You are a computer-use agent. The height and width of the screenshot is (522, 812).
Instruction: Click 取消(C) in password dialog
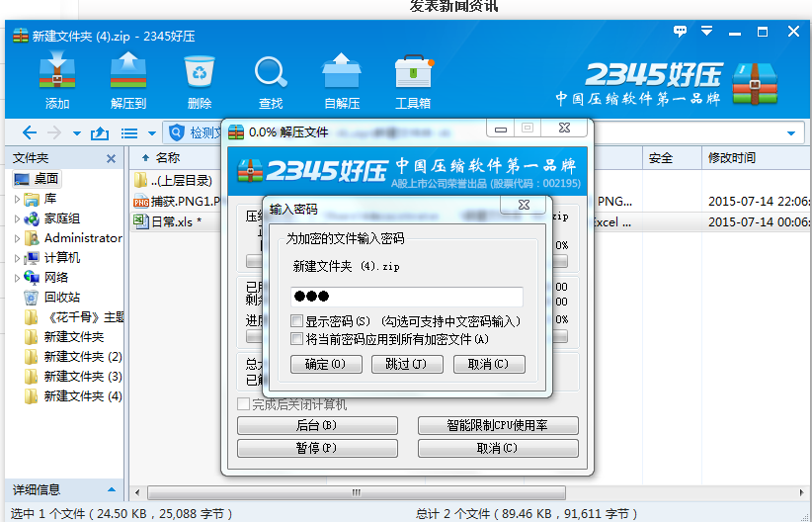click(489, 364)
